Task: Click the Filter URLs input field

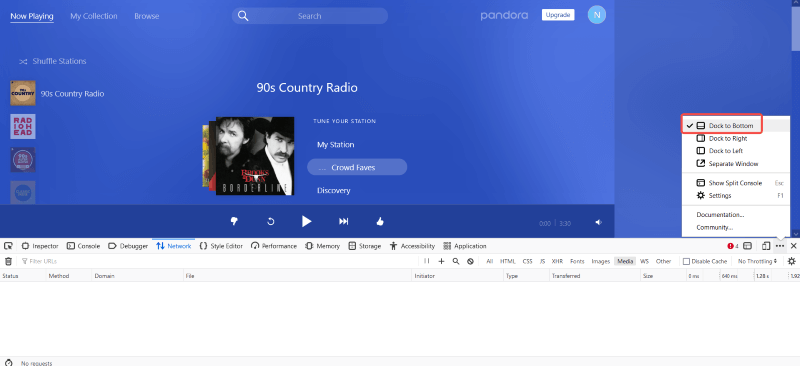Action: point(217,261)
